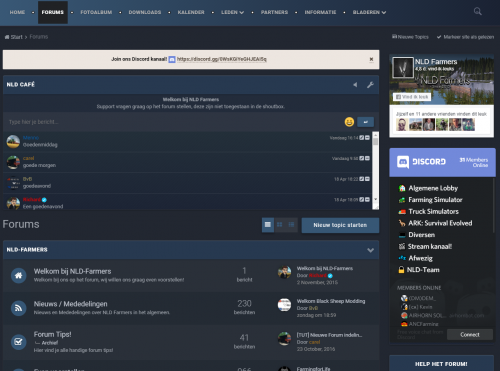500x371 pixels.
Task: Open the Downloads menu item
Action: click(145, 12)
